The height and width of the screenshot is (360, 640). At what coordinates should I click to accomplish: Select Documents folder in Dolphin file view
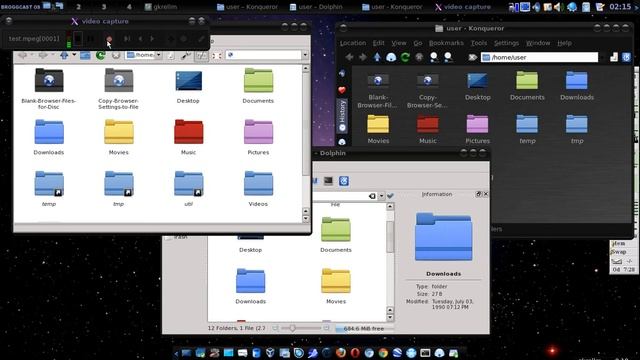point(336,234)
